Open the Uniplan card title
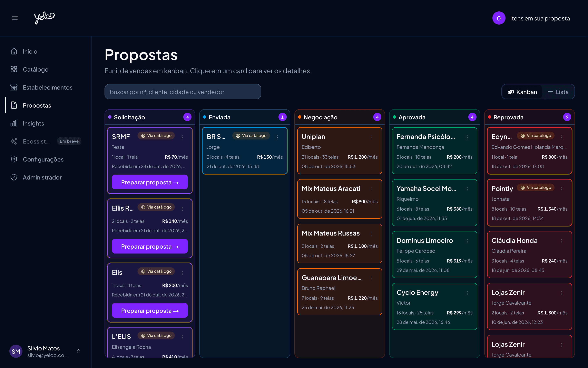This screenshot has height=368, width=588. pyautogui.click(x=313, y=137)
